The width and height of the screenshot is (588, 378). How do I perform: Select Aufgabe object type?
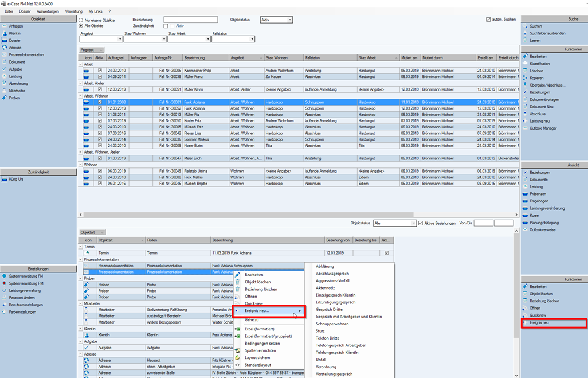pos(15,69)
